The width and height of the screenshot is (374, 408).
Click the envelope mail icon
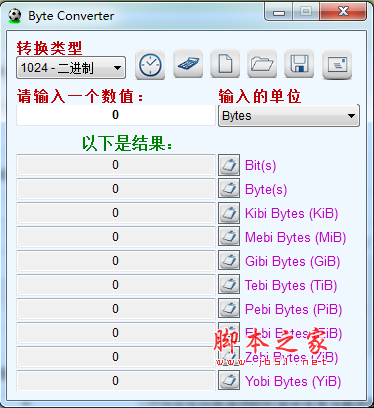[x=337, y=65]
